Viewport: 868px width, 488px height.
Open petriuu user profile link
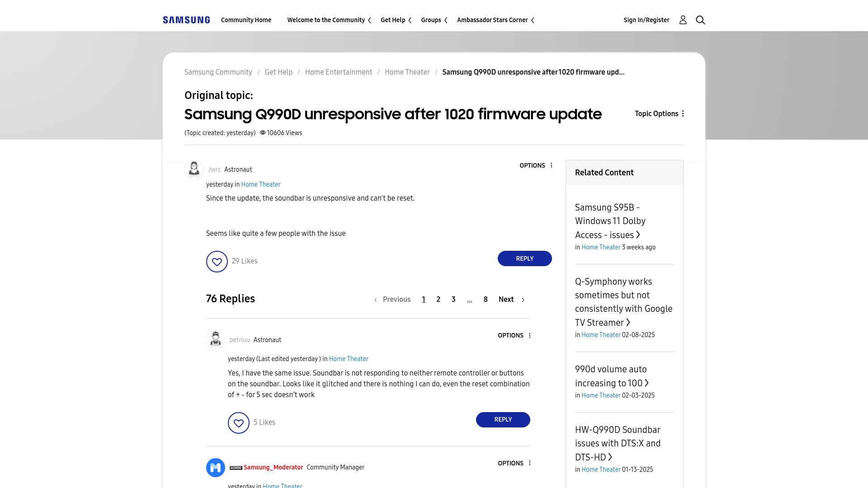240,340
